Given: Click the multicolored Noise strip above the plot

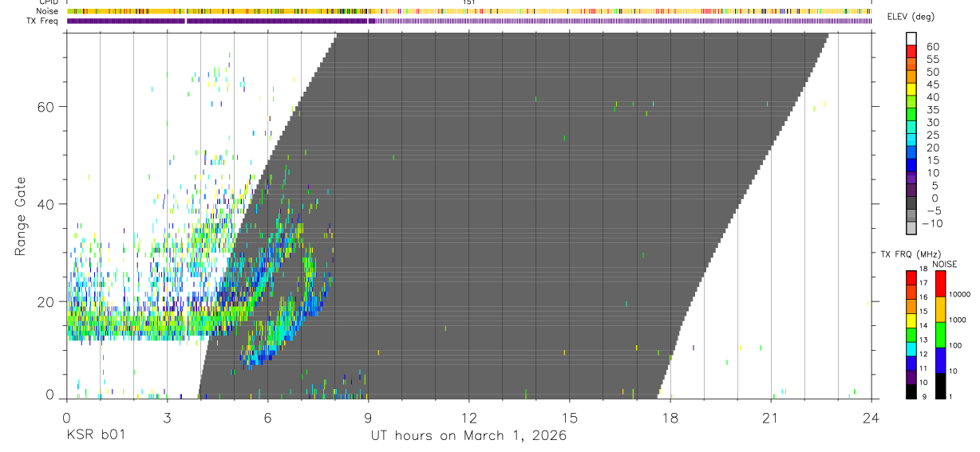Looking at the screenshot, I should 469,11.
